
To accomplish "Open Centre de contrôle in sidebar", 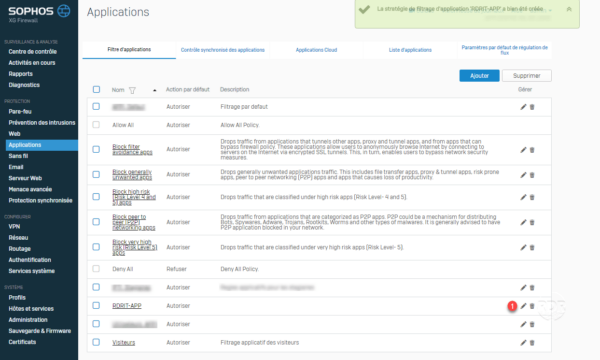I will pos(33,52).
